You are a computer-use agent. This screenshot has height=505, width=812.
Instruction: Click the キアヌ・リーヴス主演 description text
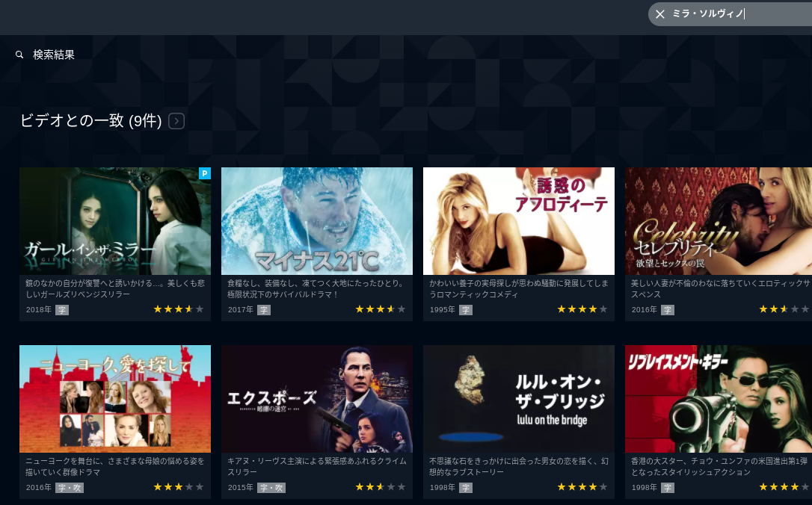pyautogui.click(x=317, y=466)
